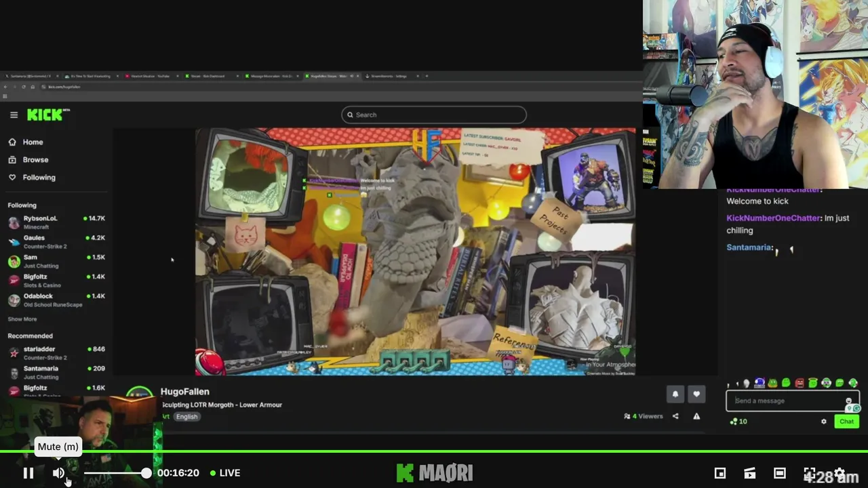Open Sam Just Chatting channel
The width and height of the screenshot is (868, 488).
[x=56, y=260]
